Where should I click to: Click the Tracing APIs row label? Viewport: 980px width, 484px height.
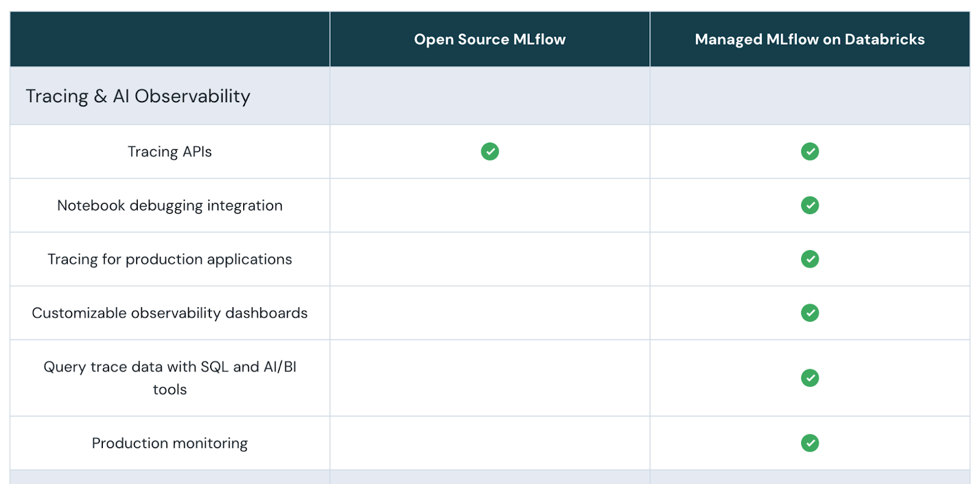(170, 152)
